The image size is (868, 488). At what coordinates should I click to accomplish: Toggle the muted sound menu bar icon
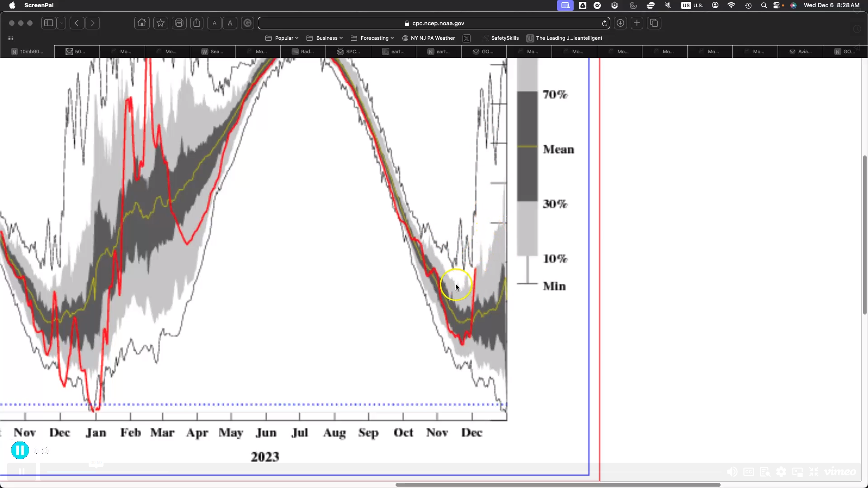[x=668, y=5]
